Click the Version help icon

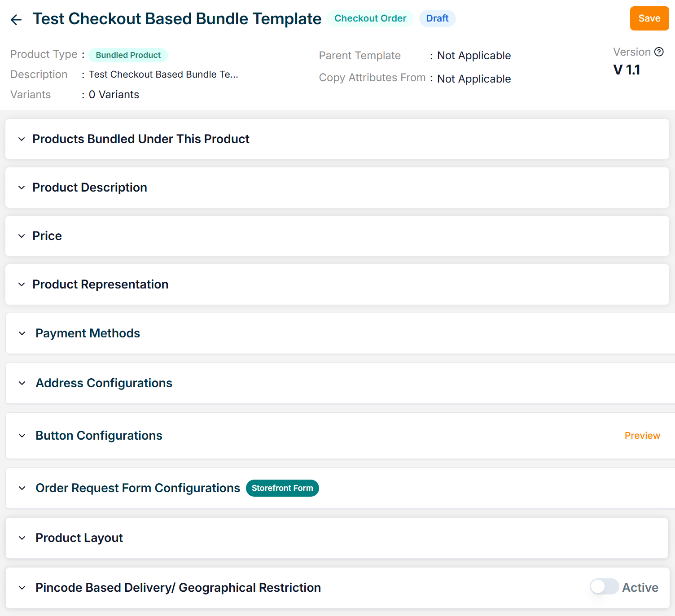point(659,52)
